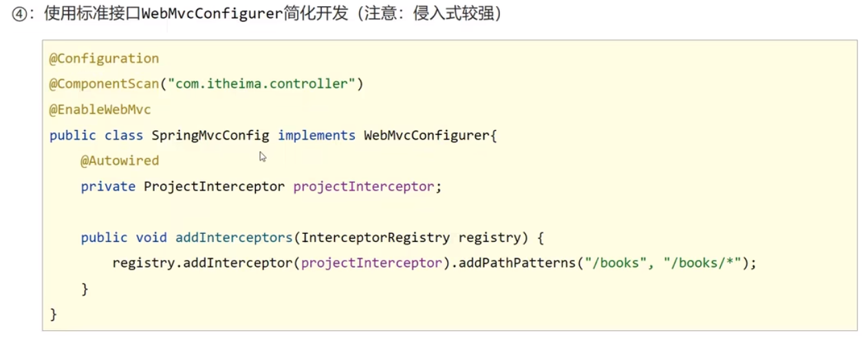This screenshot has width=868, height=339.
Task: Click the @EnableWebMvc annotation
Action: 100,109
